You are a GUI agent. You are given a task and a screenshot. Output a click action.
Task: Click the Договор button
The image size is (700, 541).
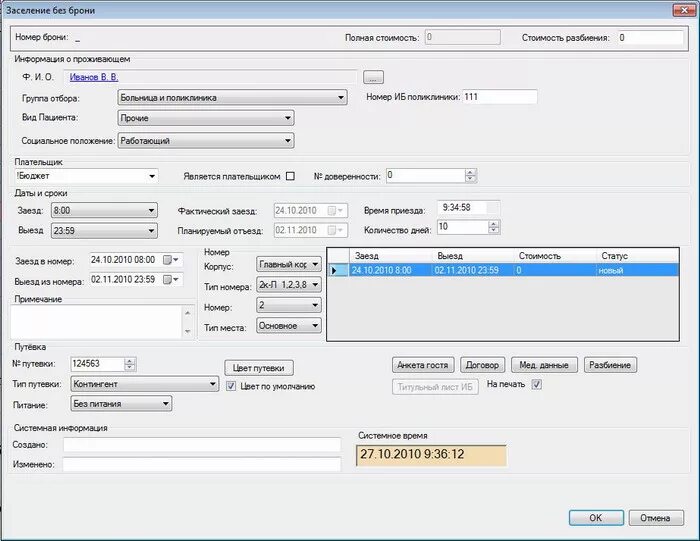click(x=483, y=365)
